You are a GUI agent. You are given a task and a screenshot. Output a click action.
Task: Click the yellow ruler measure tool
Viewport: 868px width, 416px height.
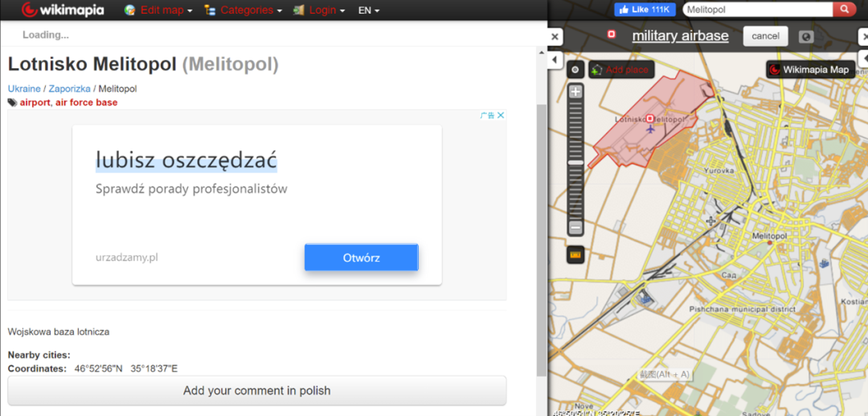(x=575, y=254)
